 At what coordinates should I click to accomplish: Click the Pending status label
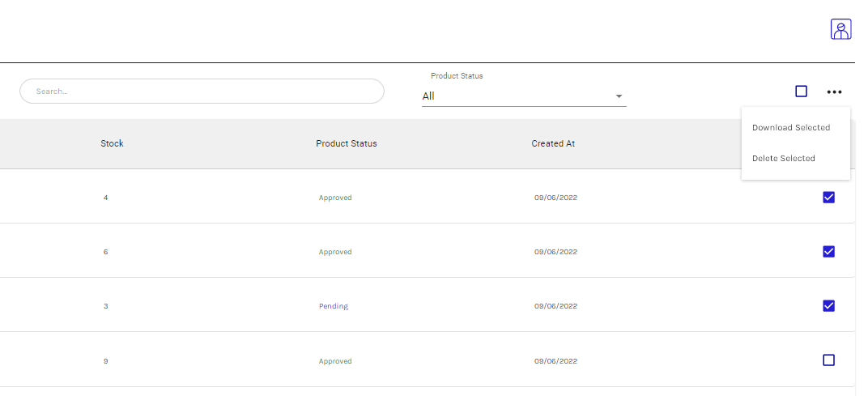pyautogui.click(x=333, y=307)
